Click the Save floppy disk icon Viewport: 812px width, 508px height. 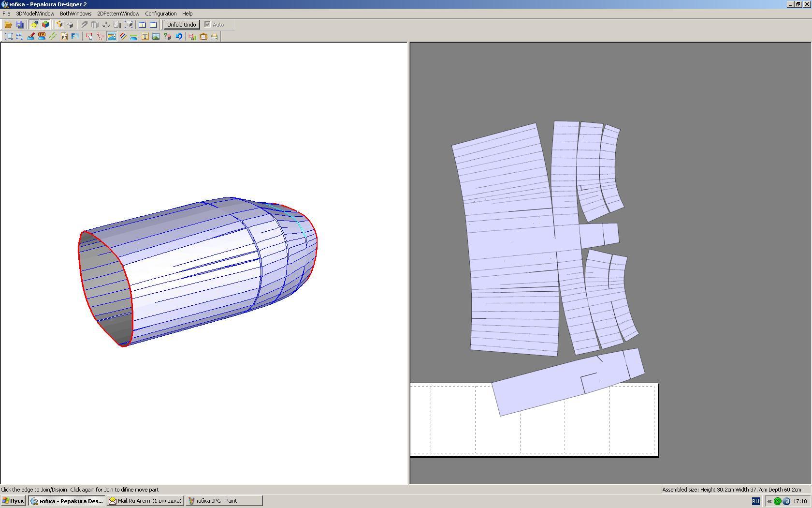[x=20, y=25]
